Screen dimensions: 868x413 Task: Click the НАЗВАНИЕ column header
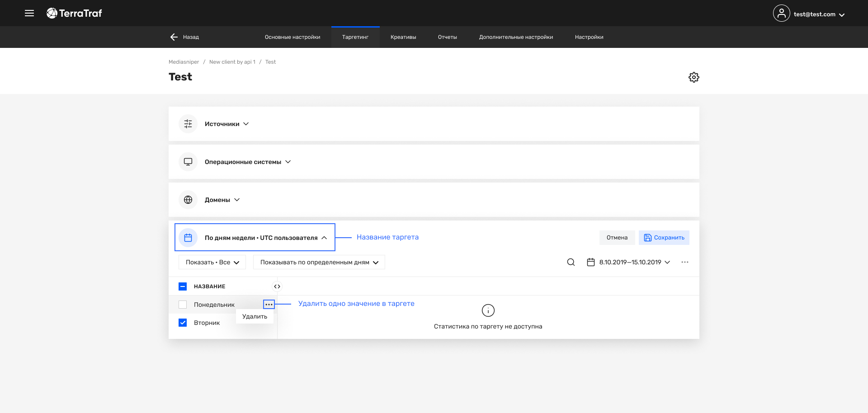click(x=209, y=286)
